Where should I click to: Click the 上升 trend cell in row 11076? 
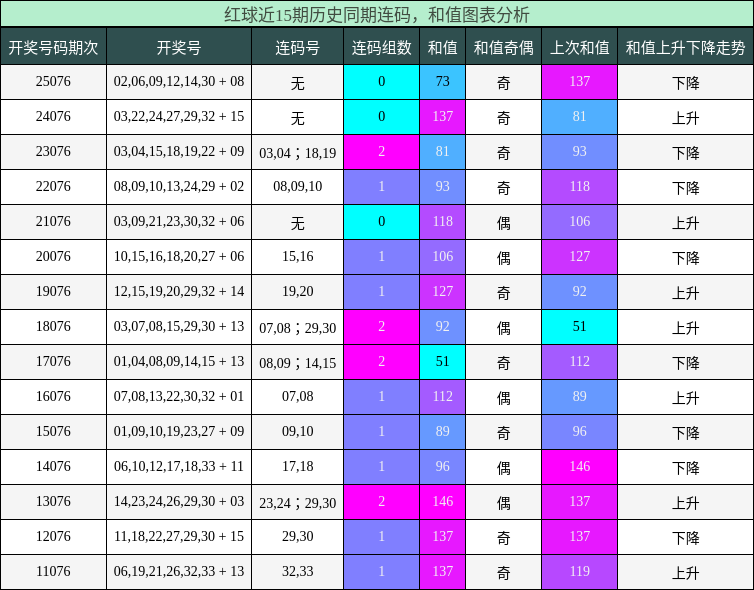pyautogui.click(x=686, y=572)
